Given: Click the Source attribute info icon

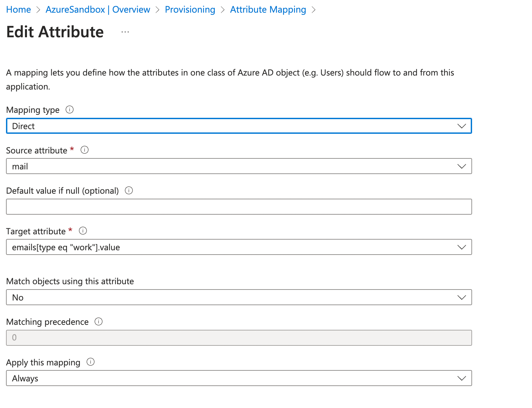Looking at the screenshot, I should coord(85,150).
